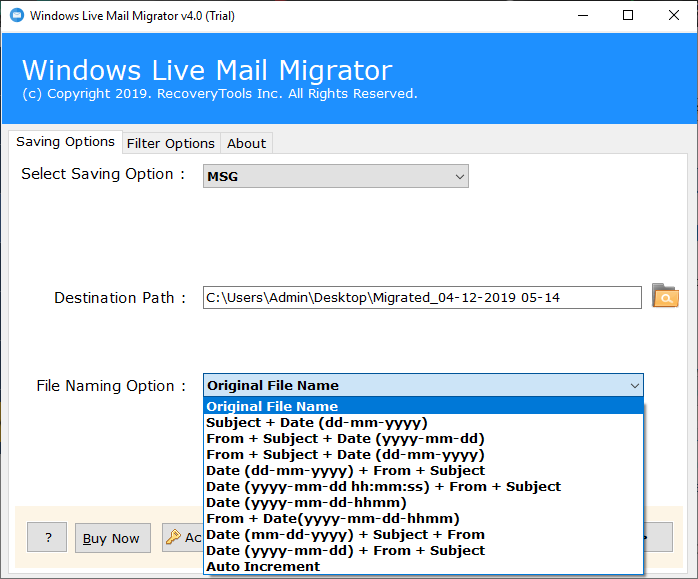Screen dimensions: 698x579
Task: Open the About tab
Action: [x=246, y=144]
